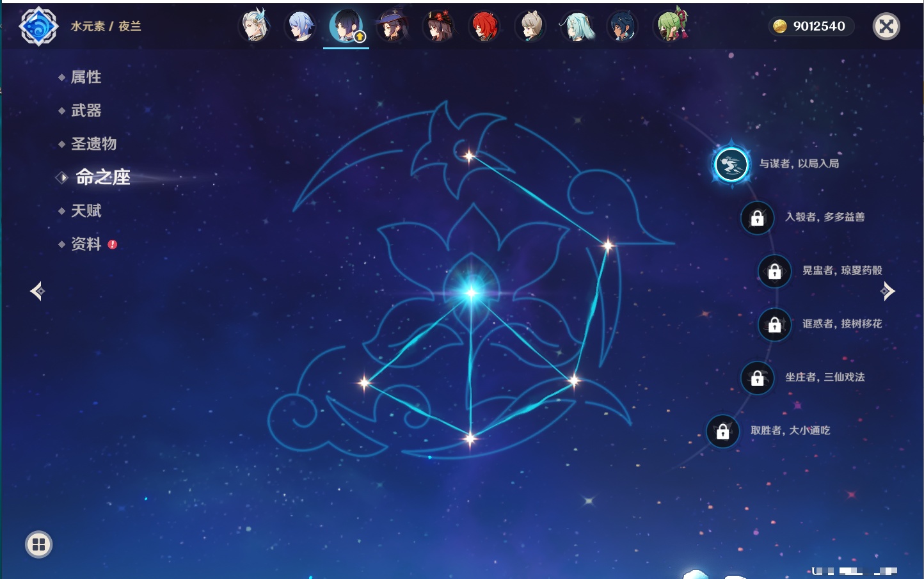Click the Mora balance 9012540
The image size is (924, 579).
[x=819, y=26]
